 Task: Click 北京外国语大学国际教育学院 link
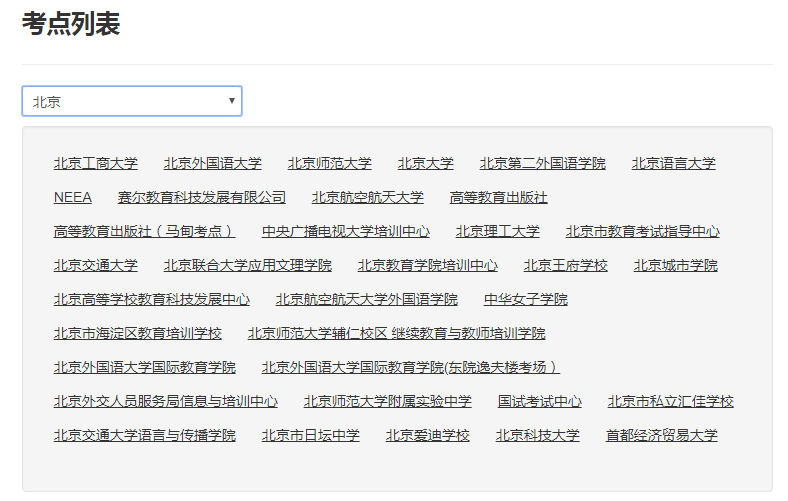point(145,367)
